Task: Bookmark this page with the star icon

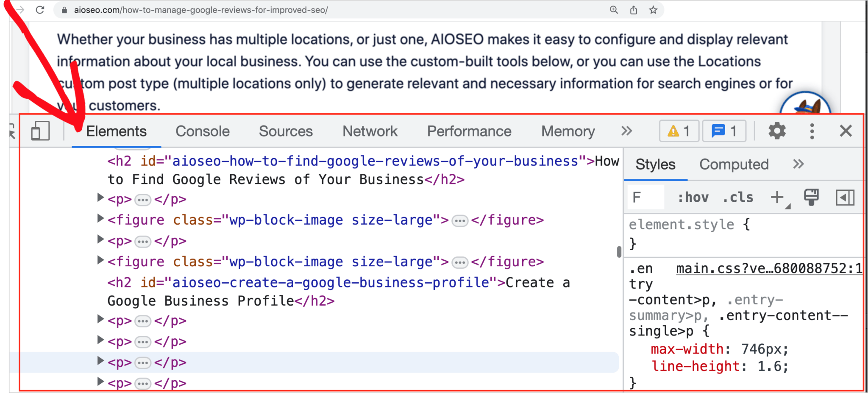Action: tap(653, 10)
